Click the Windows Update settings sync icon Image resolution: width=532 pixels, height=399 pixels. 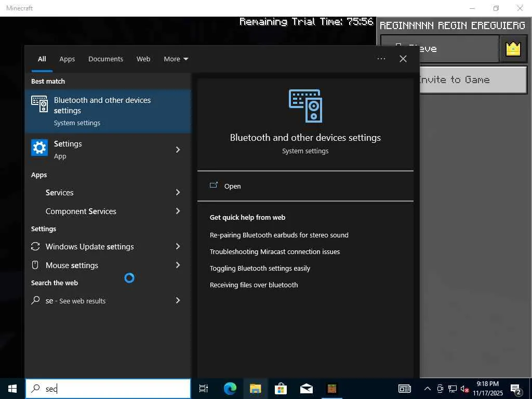(x=35, y=246)
